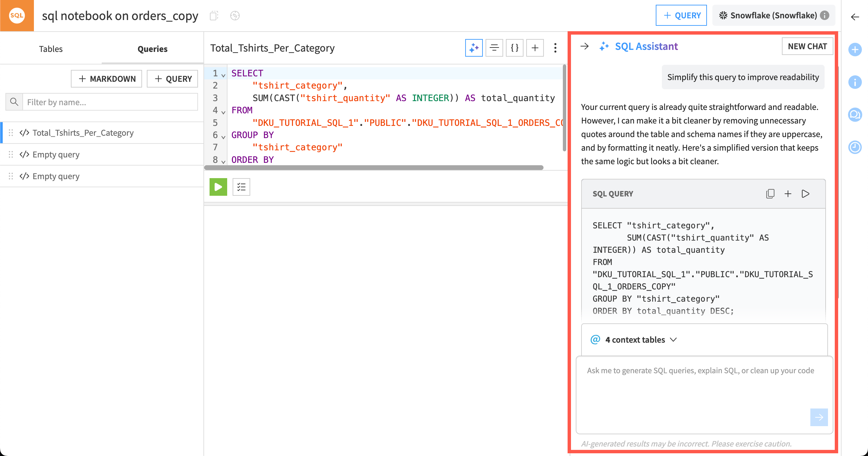This screenshot has width=868, height=456.
Task: Copy the suggested SQL query
Action: tap(770, 193)
